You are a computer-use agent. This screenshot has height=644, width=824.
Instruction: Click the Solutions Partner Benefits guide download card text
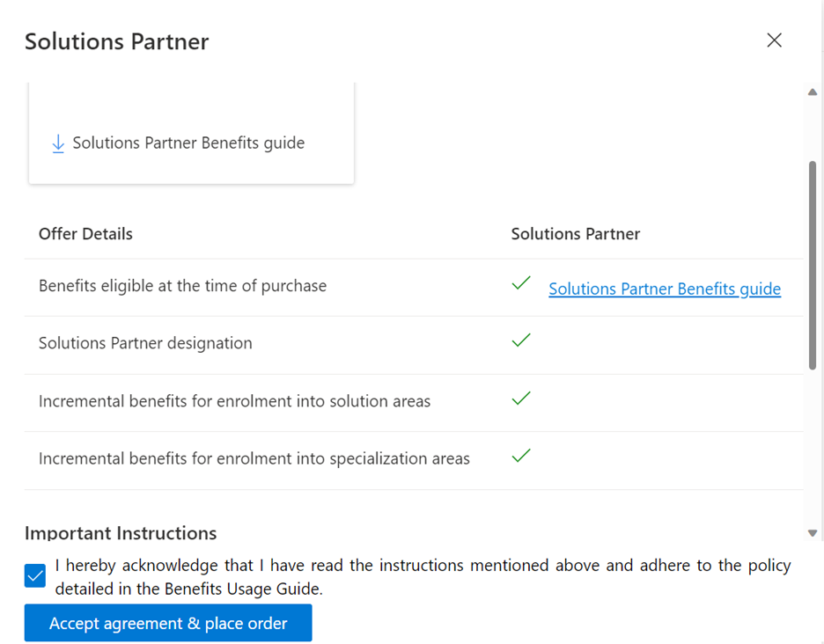[x=188, y=143]
